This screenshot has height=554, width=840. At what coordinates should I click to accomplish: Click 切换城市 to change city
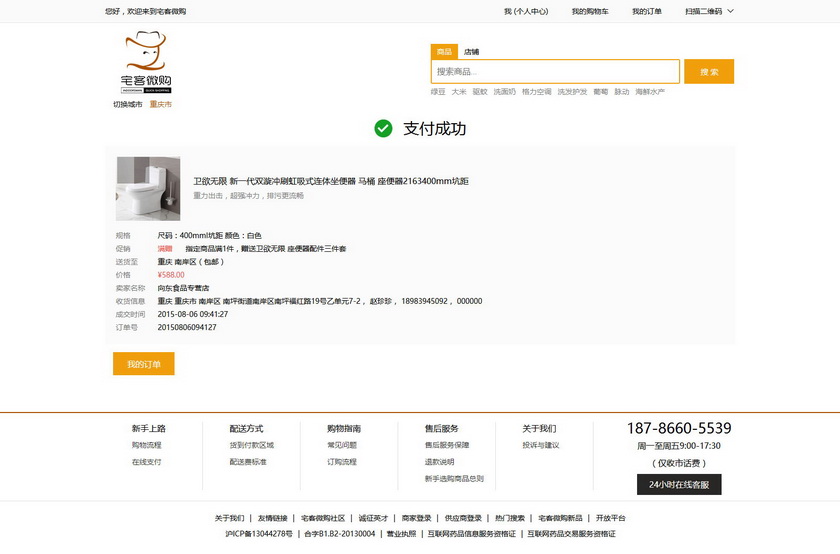click(128, 104)
